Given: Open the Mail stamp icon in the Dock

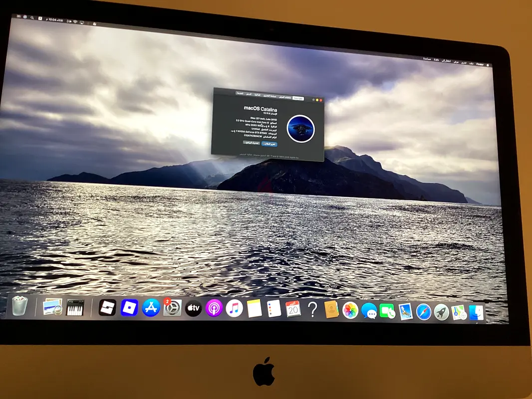Looking at the screenshot, I should pyautogui.click(x=405, y=312).
